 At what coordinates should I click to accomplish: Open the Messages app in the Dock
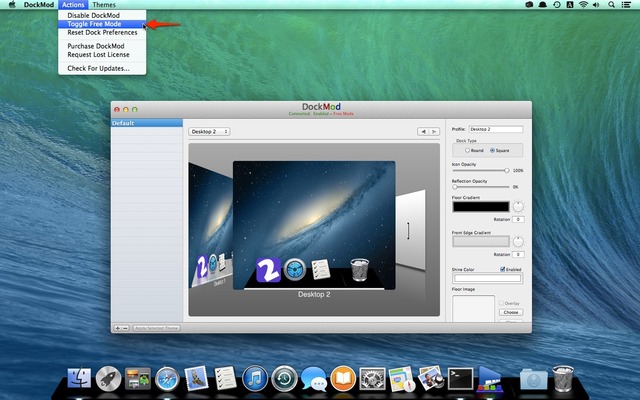[x=313, y=379]
